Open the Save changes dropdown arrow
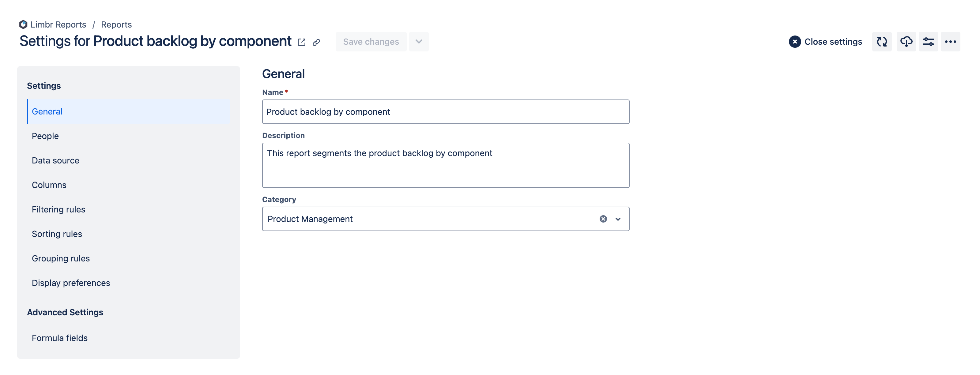 click(x=419, y=41)
